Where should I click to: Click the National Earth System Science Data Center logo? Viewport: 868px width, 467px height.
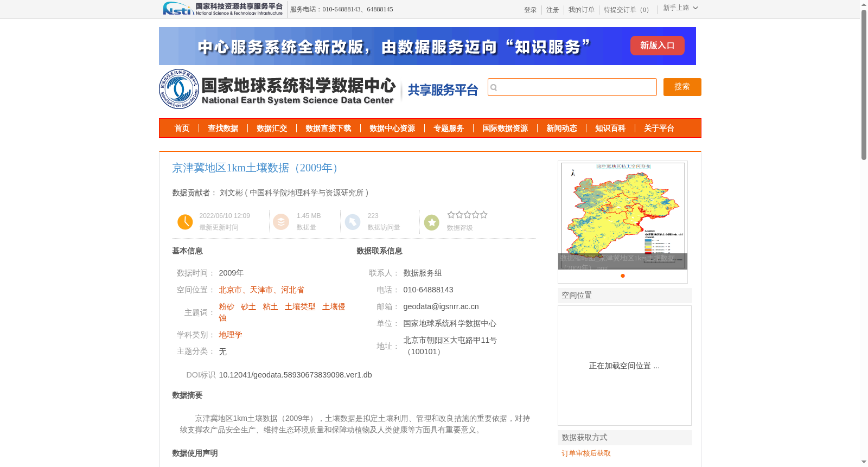click(x=278, y=89)
